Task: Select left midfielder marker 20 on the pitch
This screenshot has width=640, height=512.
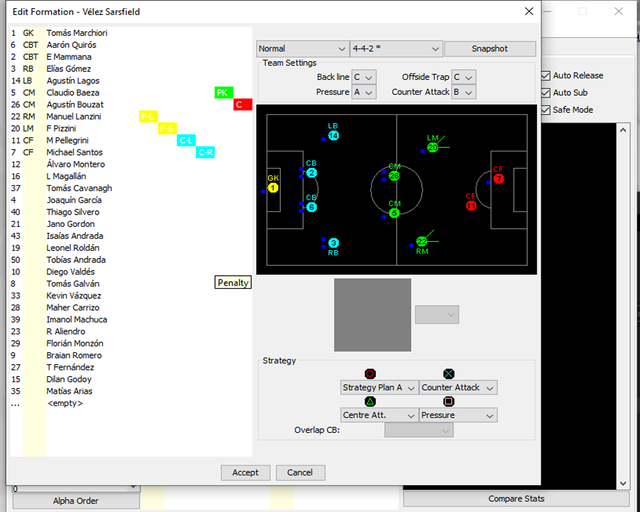Action: click(433, 147)
